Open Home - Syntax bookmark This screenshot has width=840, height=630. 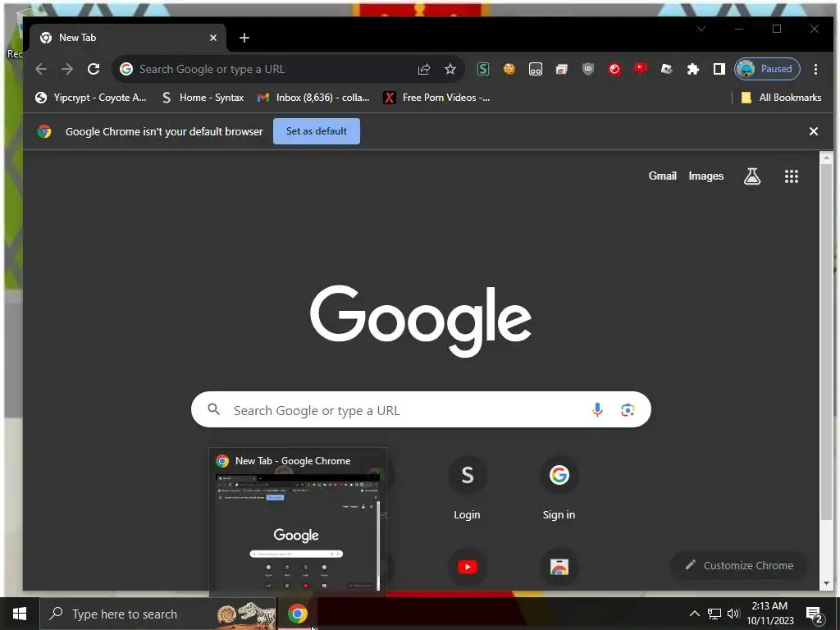point(203,98)
